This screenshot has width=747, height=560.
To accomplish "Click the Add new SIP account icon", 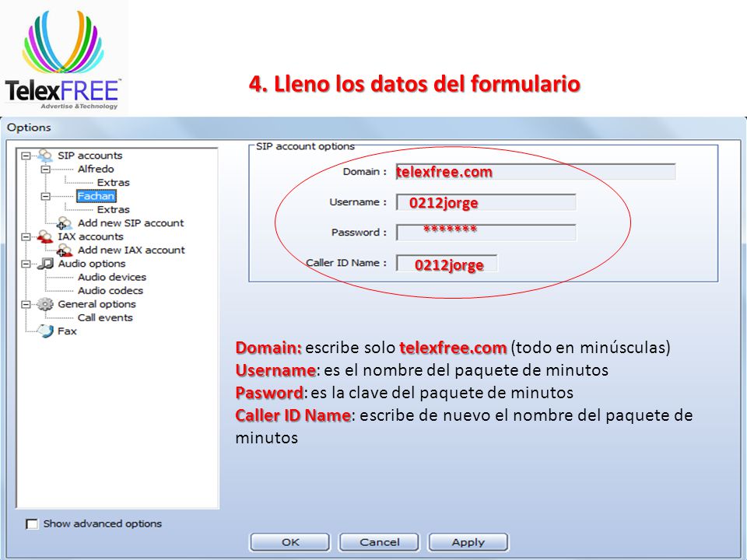I will [x=65, y=223].
